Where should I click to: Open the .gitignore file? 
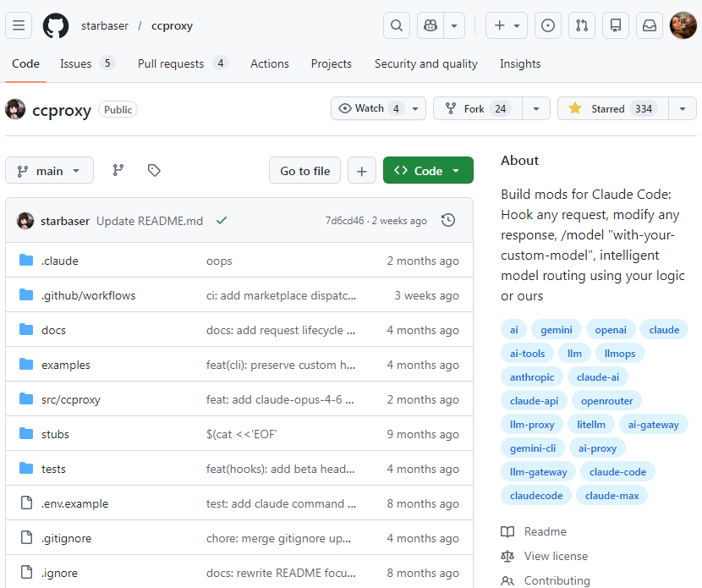point(66,538)
